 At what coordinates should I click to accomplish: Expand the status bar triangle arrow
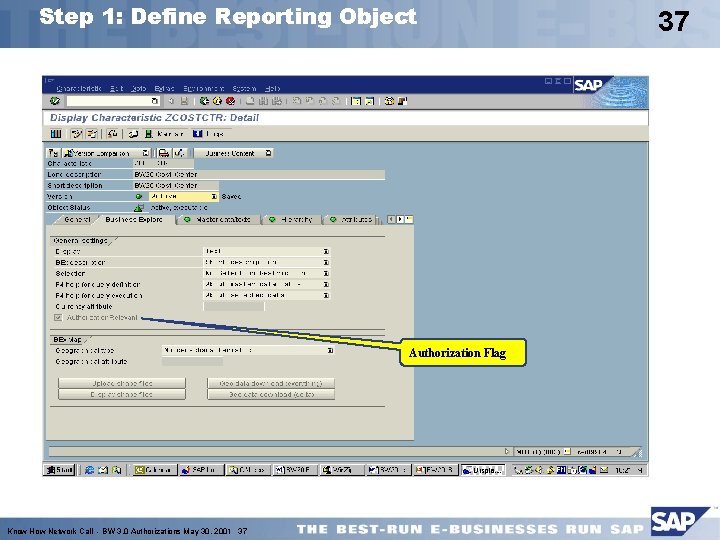pyautogui.click(x=507, y=451)
